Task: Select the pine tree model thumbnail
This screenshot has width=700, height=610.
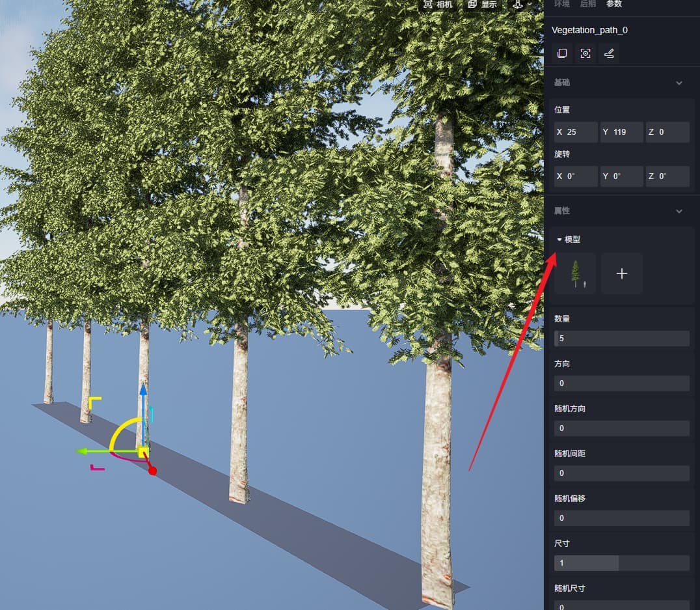Action: pos(575,273)
